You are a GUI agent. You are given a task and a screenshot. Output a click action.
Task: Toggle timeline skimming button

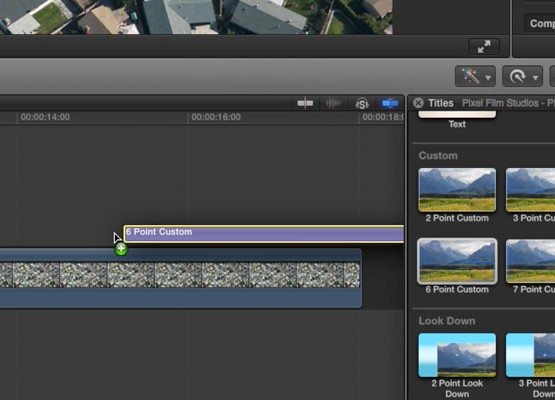(305, 103)
